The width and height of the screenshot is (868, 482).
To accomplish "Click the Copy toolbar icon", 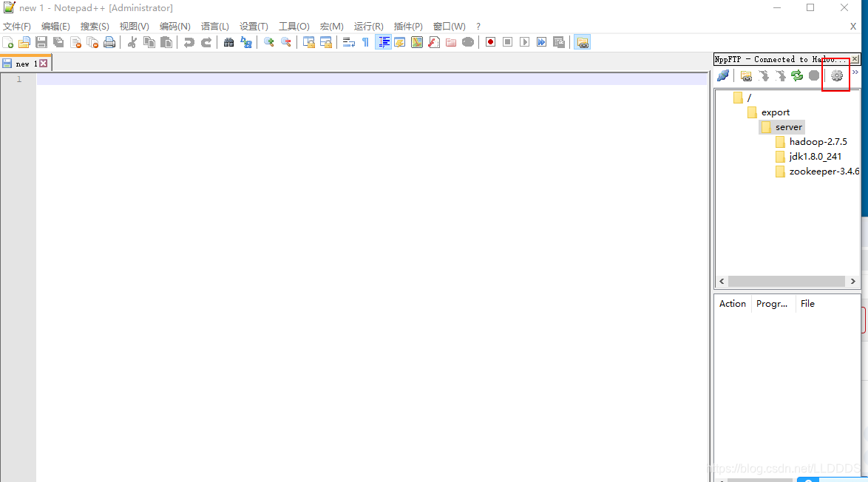I will pos(149,42).
